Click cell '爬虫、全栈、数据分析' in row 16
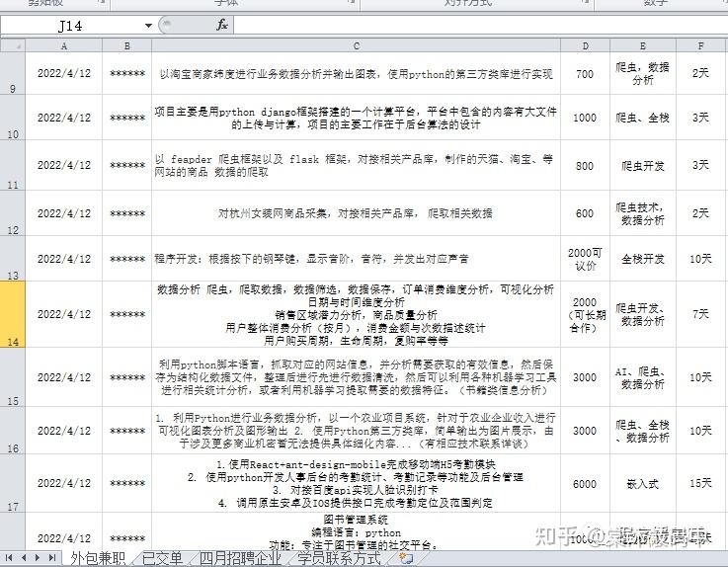 [x=643, y=431]
